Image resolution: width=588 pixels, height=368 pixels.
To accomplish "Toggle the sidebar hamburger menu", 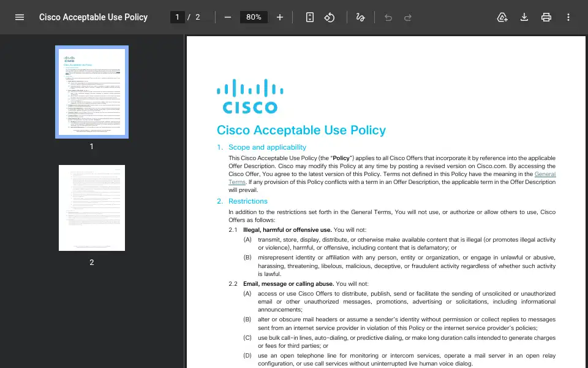I will pos(20,17).
